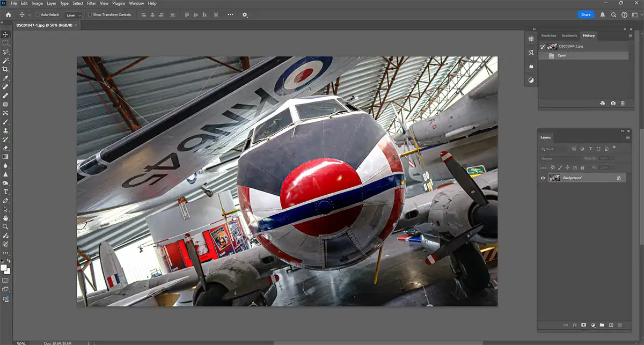Create a new layer in the Layers panel

click(x=611, y=325)
